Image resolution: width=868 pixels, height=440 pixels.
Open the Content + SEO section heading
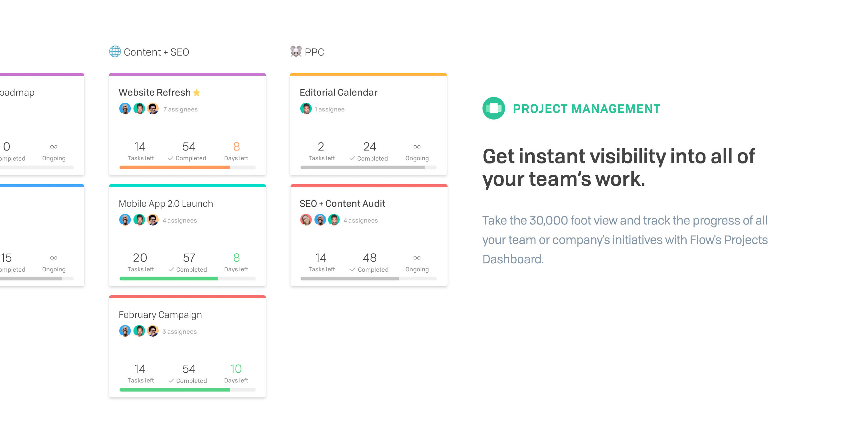tap(156, 52)
